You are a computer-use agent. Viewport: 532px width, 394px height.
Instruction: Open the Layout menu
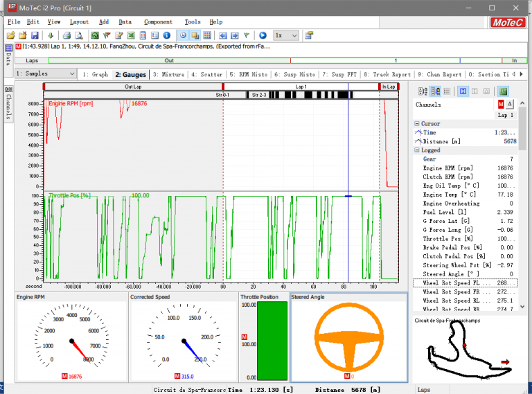point(79,22)
